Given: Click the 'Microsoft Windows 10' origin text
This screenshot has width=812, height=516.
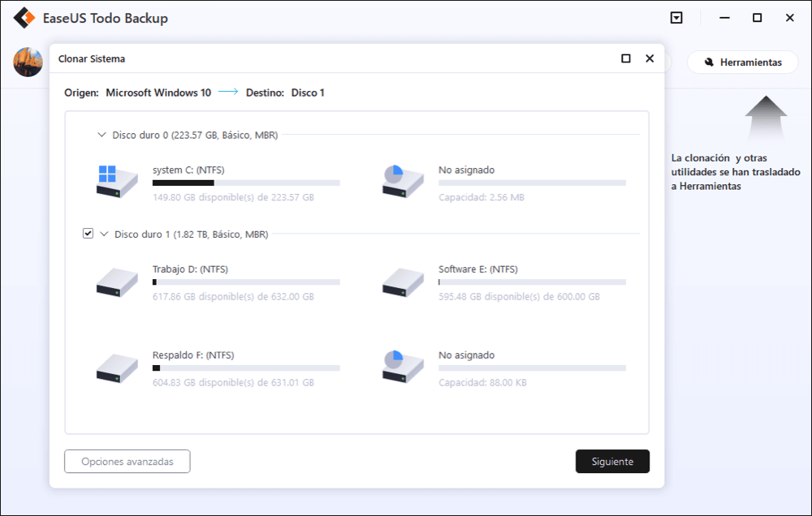Looking at the screenshot, I should [x=158, y=92].
